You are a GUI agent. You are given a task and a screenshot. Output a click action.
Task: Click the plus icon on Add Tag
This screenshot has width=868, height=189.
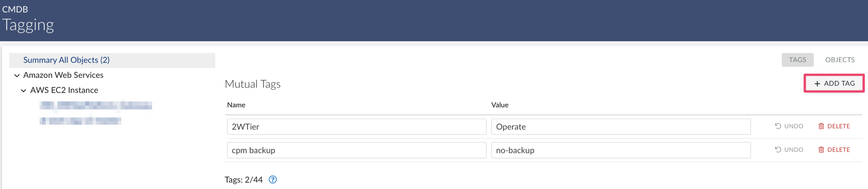[817, 83]
